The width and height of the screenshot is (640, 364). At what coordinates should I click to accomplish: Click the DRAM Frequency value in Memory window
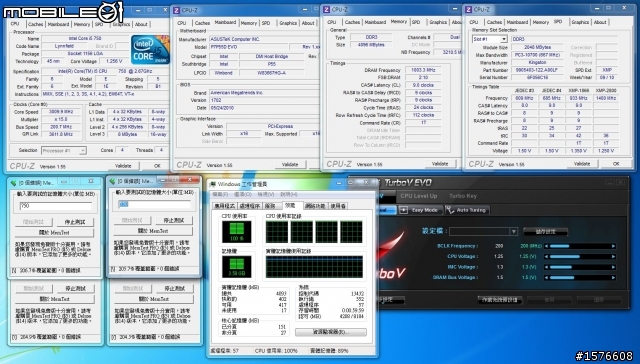point(423,70)
